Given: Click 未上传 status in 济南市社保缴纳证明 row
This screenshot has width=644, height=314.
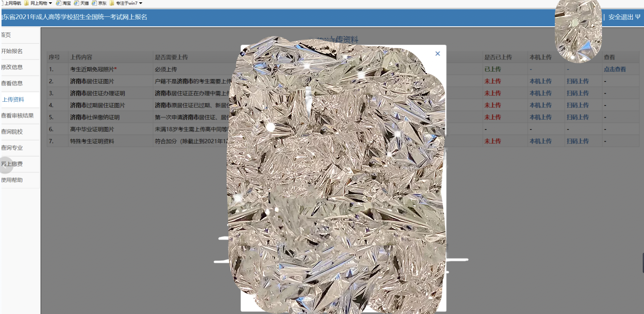Looking at the screenshot, I should pos(493,117).
